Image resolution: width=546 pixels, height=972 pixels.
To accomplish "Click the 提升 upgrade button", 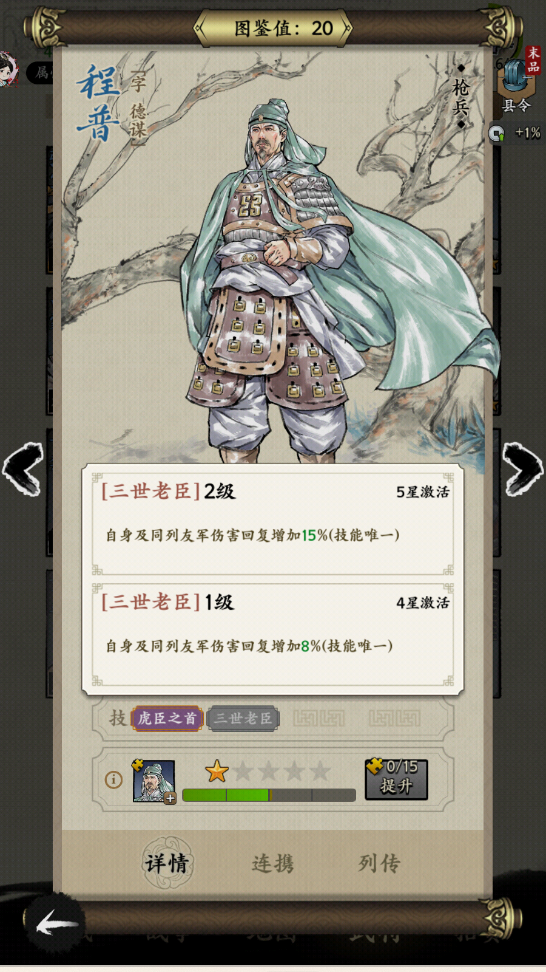I will [x=396, y=779].
